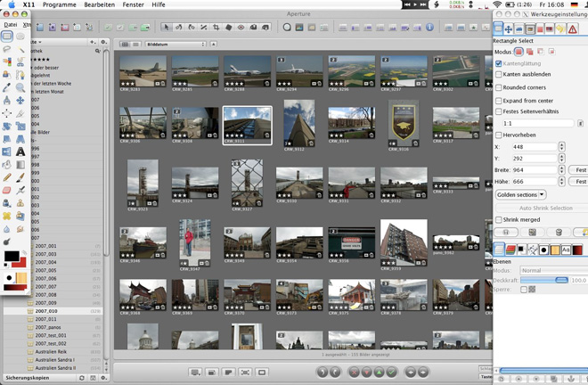This screenshot has width=588, height=385.
Task: Click the Fest button next to Höhe
Action: (x=580, y=182)
